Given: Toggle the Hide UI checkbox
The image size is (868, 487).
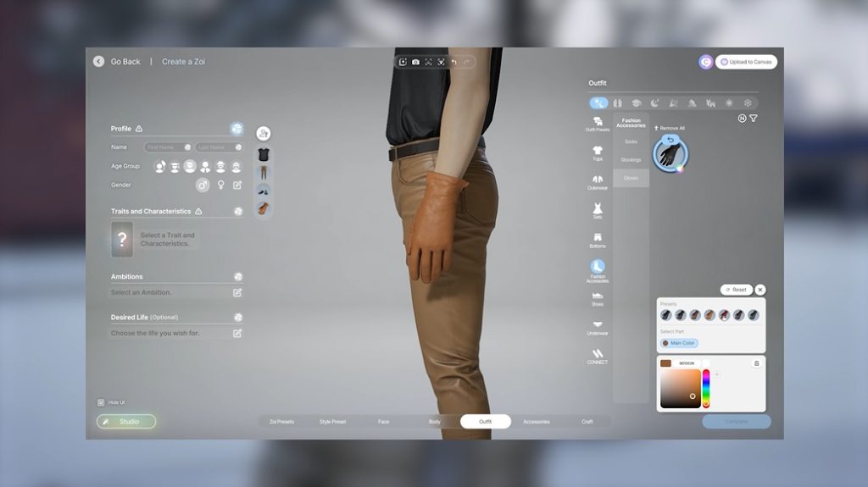Looking at the screenshot, I should click(x=101, y=402).
